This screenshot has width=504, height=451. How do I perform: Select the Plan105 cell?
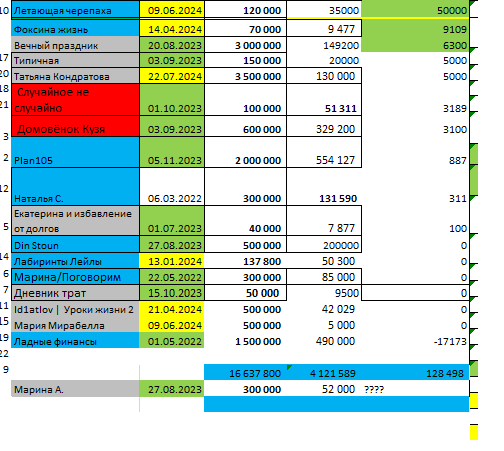click(x=75, y=152)
